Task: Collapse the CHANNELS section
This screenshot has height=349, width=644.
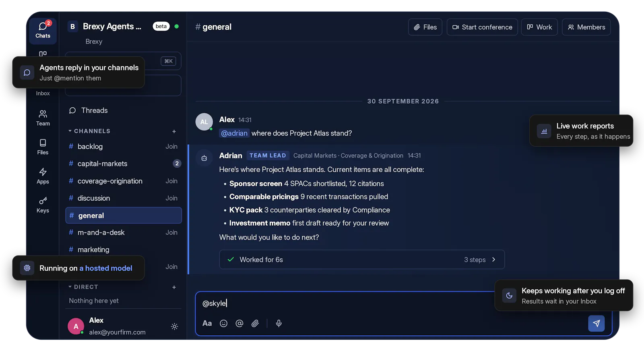Action: (x=89, y=131)
